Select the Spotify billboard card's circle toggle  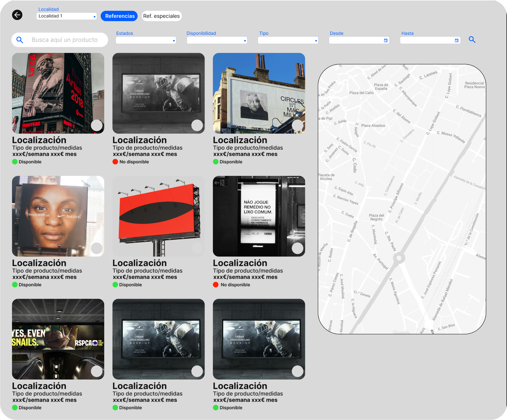pyautogui.click(x=97, y=125)
